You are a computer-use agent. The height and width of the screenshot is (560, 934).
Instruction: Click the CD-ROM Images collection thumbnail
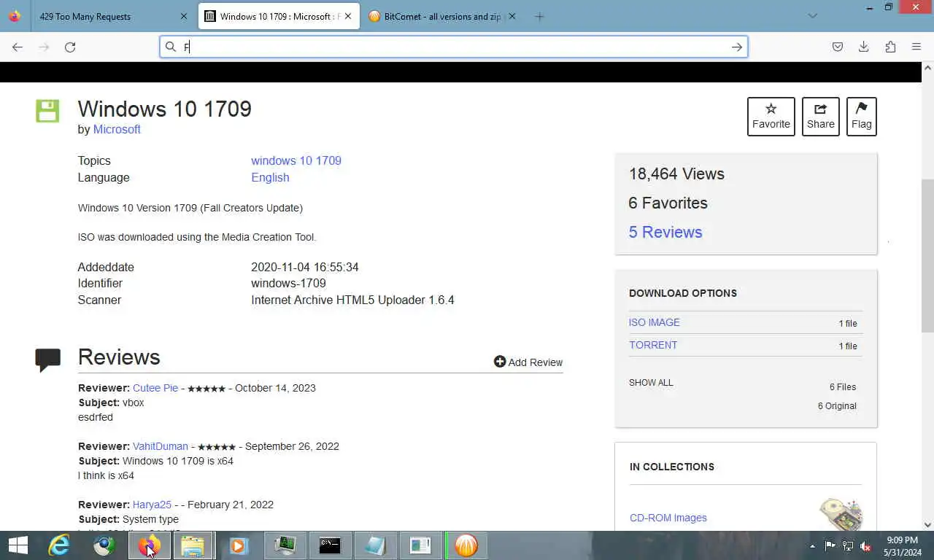click(841, 514)
